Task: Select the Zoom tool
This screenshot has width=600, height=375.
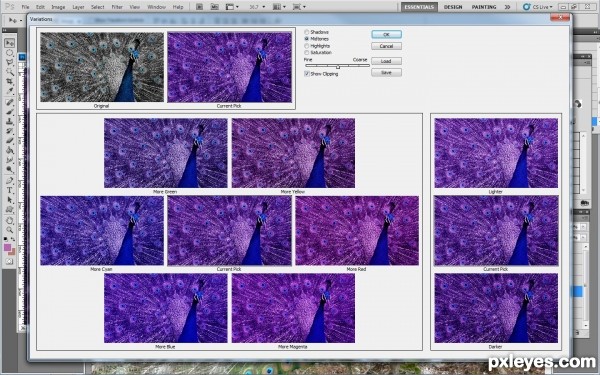Action: (10, 230)
